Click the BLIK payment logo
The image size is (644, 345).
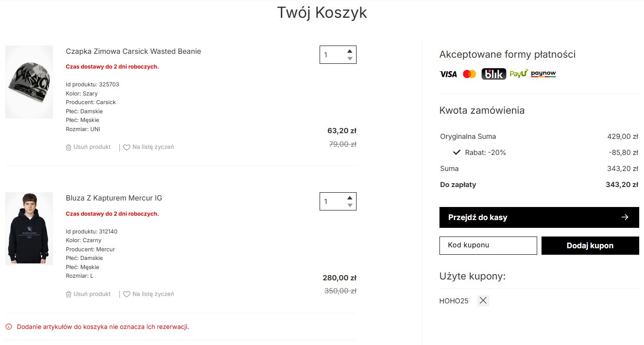(493, 74)
